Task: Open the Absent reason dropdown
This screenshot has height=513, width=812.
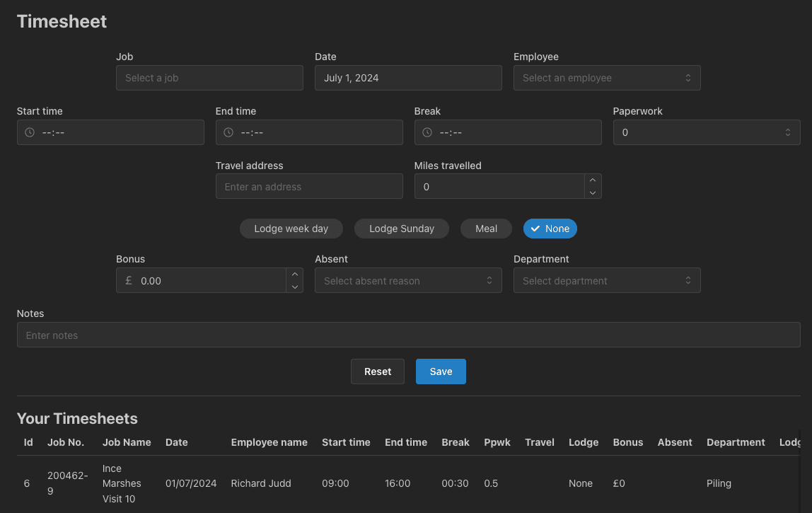Action: click(x=408, y=280)
